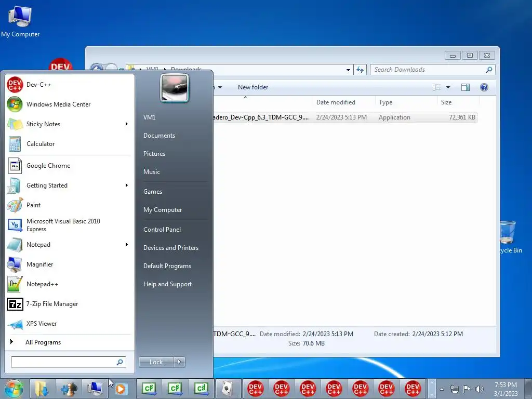Open Pictures from Start menu
This screenshot has height=399, width=532.
pyautogui.click(x=154, y=154)
